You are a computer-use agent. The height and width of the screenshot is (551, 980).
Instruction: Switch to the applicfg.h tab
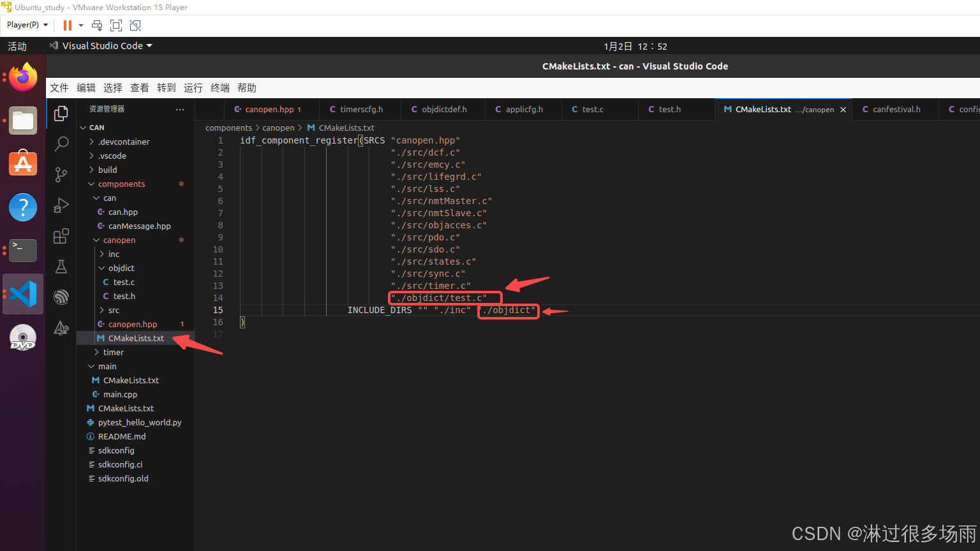(523, 110)
